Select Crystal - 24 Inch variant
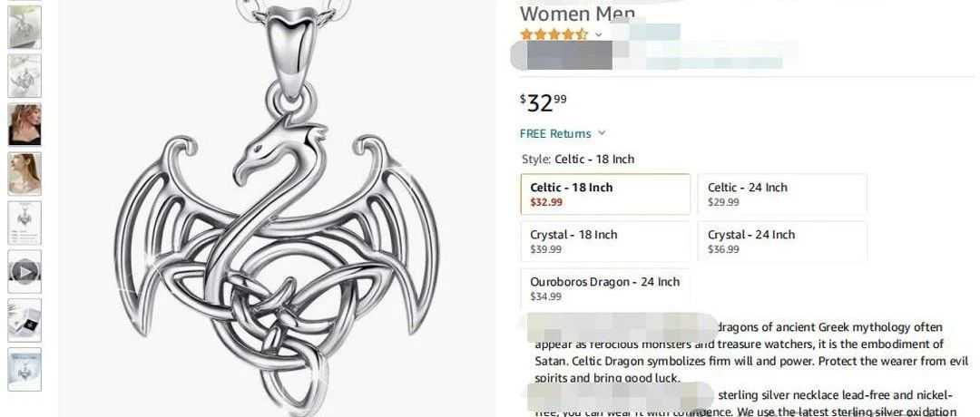The width and height of the screenshot is (980, 417). click(782, 241)
